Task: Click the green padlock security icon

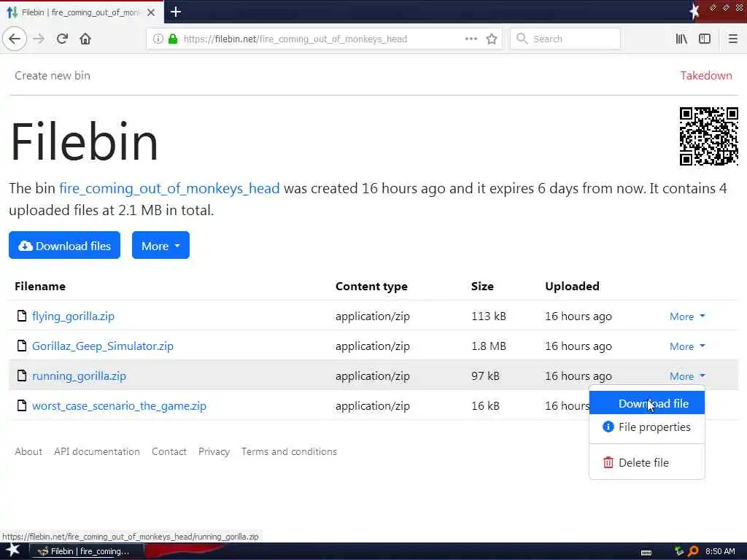Action: (173, 39)
